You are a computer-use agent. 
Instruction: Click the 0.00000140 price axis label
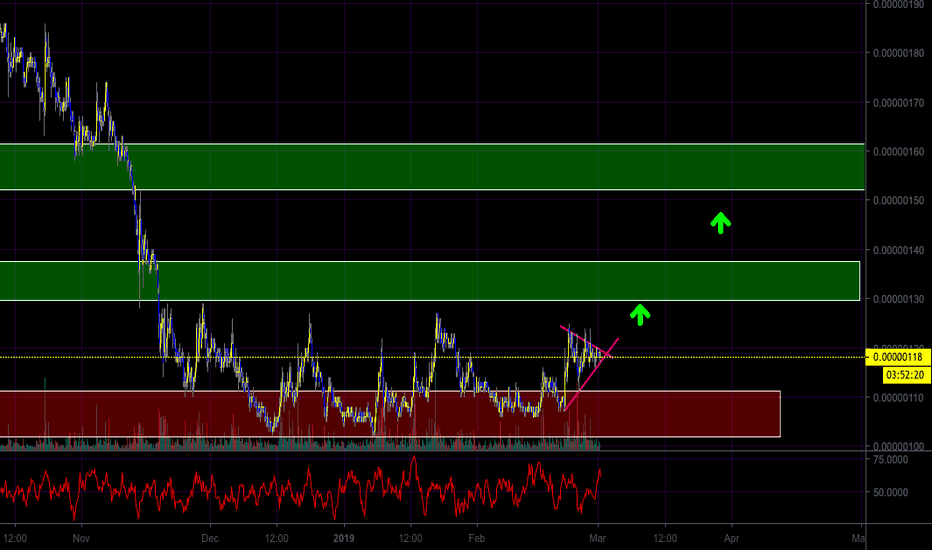click(x=898, y=250)
